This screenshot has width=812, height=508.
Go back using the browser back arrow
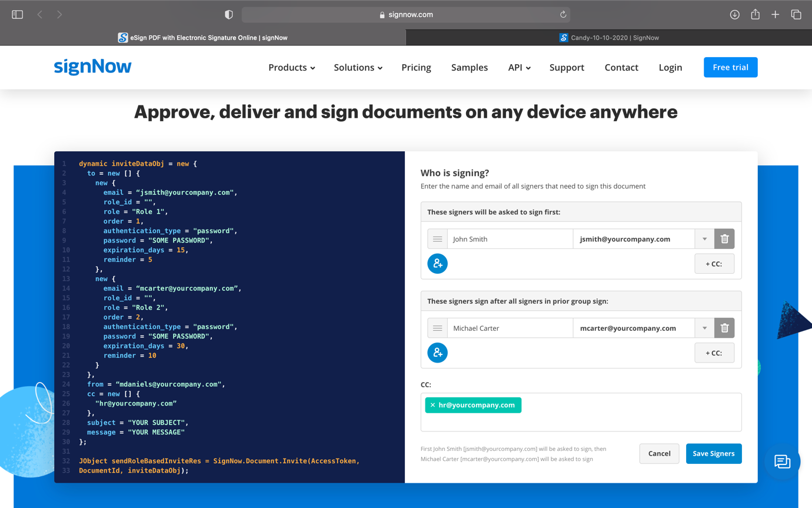(40, 15)
